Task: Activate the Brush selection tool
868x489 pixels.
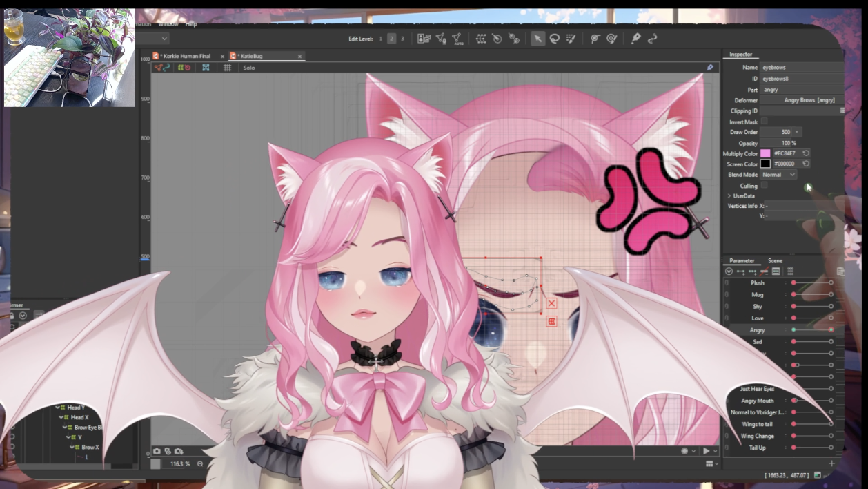Action: (x=571, y=39)
